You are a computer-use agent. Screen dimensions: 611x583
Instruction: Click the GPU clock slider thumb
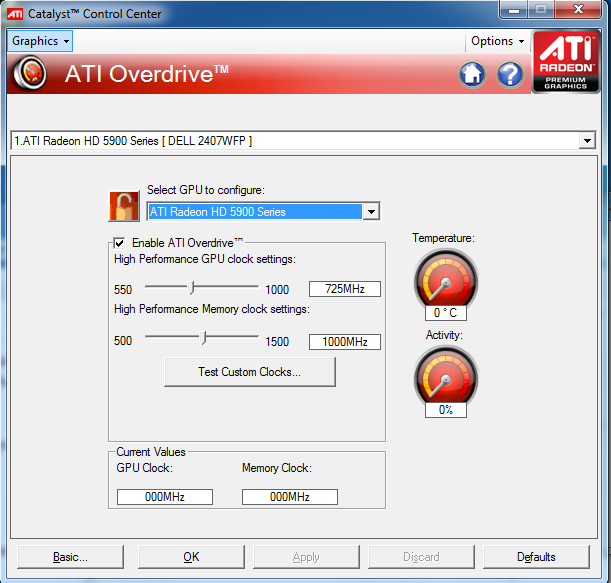(191, 288)
